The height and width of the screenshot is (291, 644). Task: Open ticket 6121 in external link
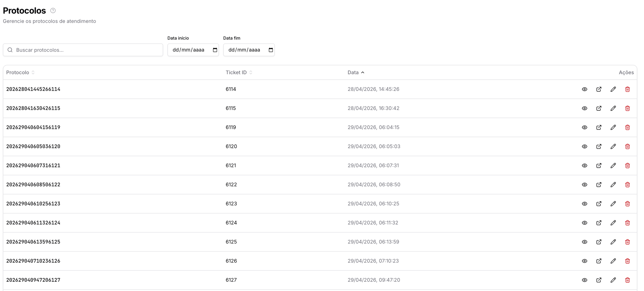[599, 165]
